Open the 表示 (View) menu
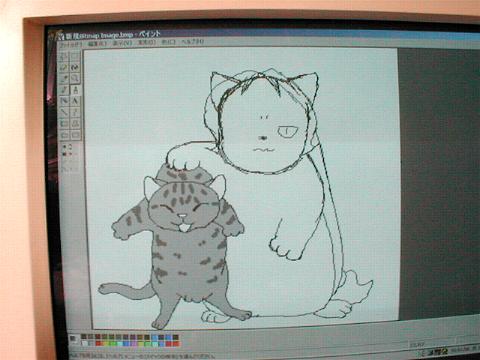This screenshot has width=480, height=360. [122, 43]
